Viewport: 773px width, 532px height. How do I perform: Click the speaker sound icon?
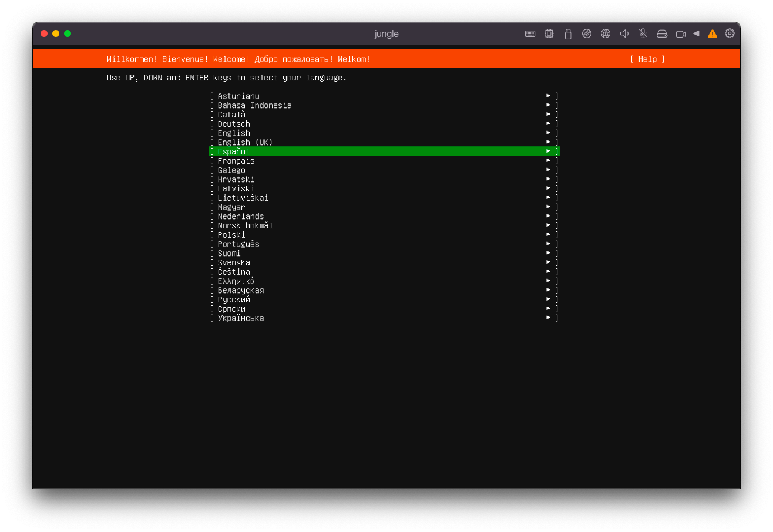click(x=624, y=33)
